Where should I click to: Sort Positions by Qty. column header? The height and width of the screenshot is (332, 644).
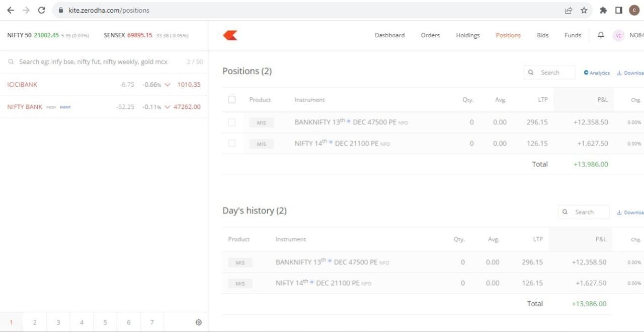click(x=468, y=100)
